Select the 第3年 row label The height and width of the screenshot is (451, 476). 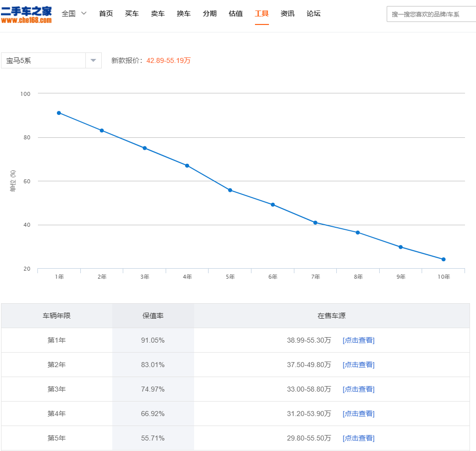(56, 389)
